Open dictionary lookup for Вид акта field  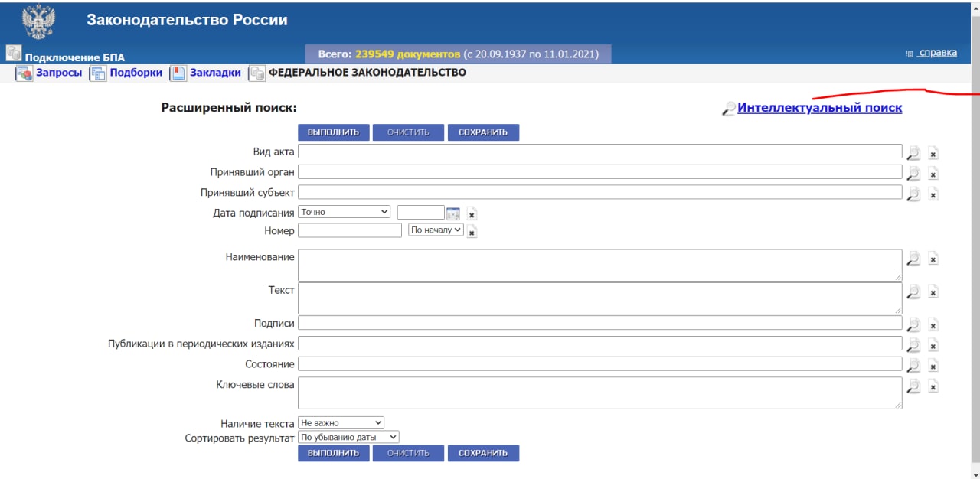[x=913, y=153]
